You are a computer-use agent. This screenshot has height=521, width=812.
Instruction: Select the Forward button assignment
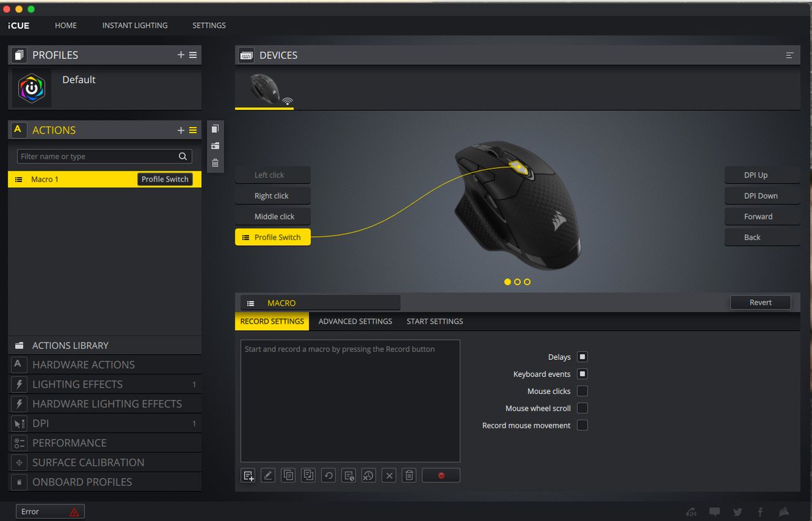763,216
